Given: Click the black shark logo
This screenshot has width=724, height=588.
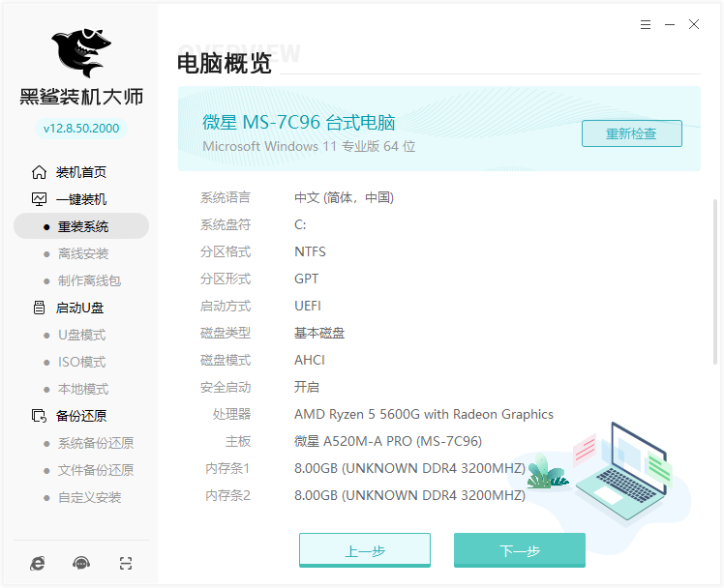Looking at the screenshot, I should click(x=81, y=52).
